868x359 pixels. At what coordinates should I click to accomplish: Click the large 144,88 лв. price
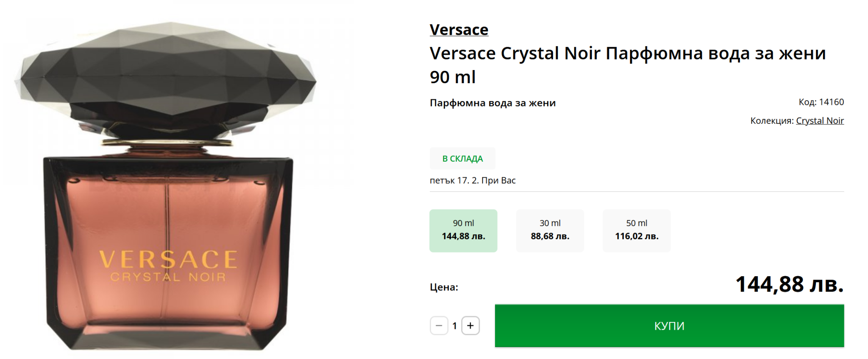[x=789, y=284]
